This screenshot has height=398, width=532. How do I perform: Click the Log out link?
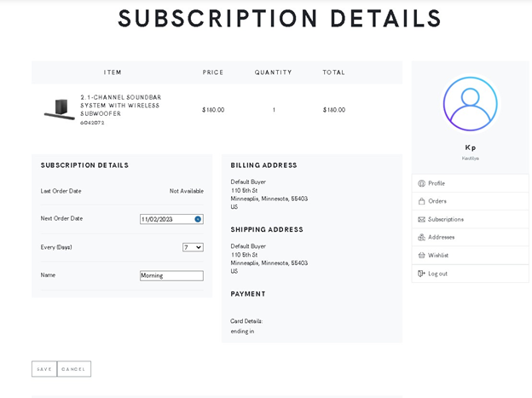(471, 274)
